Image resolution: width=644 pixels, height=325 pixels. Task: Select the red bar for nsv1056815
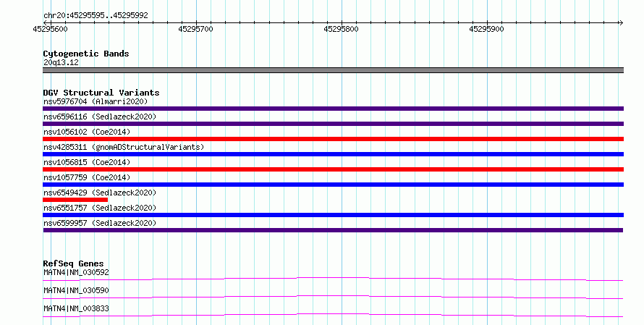coord(333,169)
